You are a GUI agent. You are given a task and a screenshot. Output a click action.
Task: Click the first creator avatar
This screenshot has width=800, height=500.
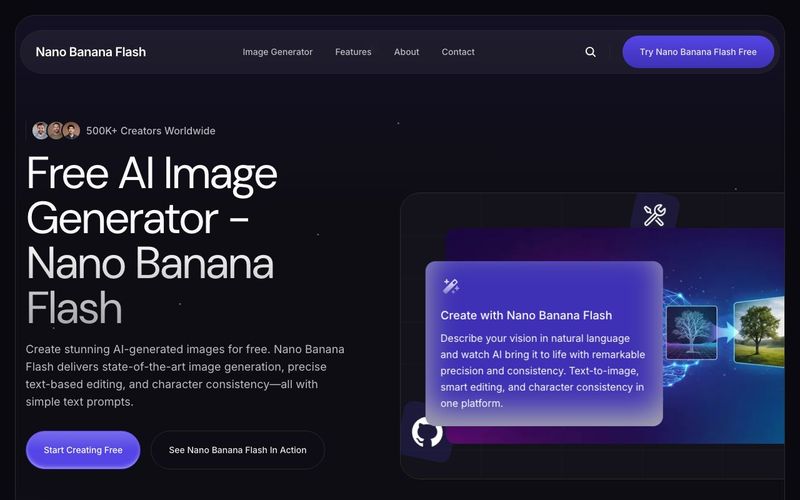point(41,131)
